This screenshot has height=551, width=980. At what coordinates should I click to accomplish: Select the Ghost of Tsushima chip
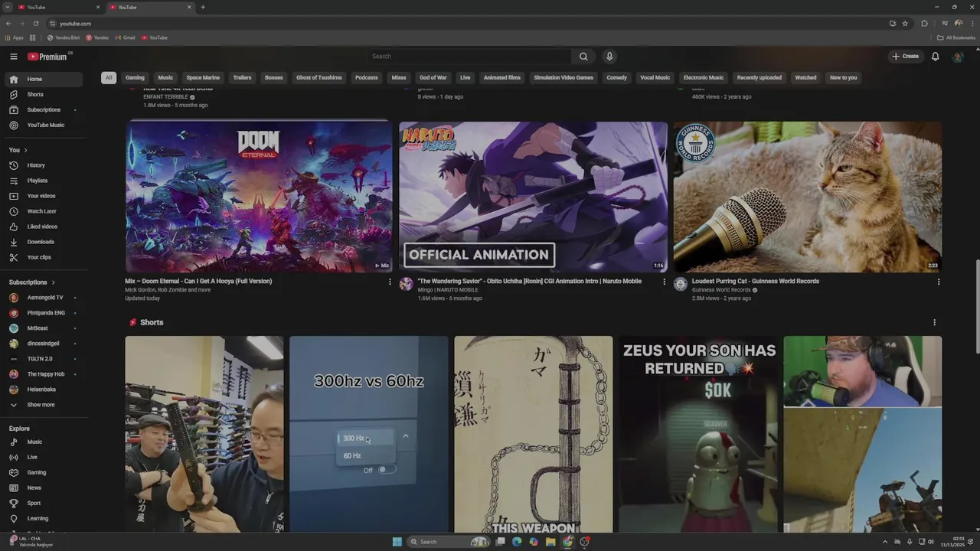319,77
